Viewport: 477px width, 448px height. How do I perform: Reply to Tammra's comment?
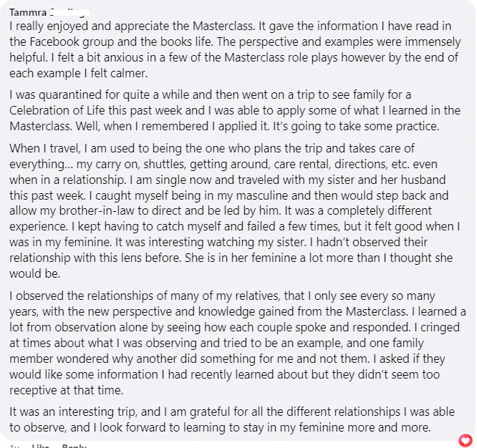click(x=74, y=446)
